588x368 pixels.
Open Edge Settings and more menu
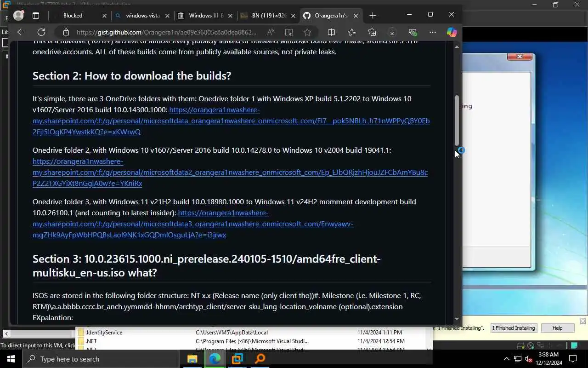coord(433,32)
